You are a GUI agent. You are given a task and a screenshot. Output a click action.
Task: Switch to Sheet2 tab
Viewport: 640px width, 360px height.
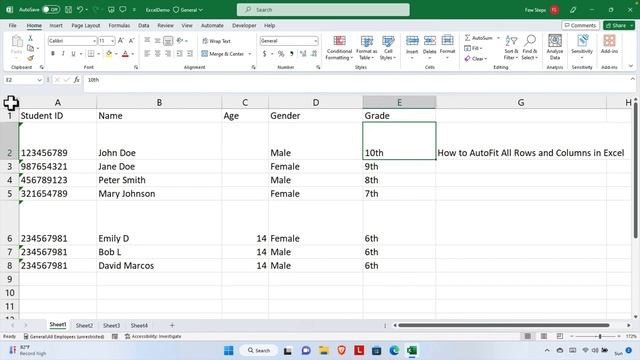click(x=84, y=326)
